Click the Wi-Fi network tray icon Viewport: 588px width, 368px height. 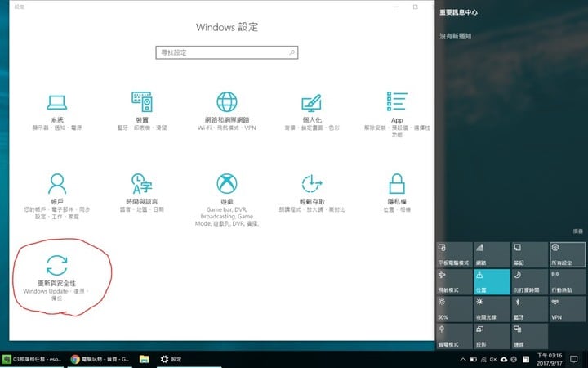483,359
